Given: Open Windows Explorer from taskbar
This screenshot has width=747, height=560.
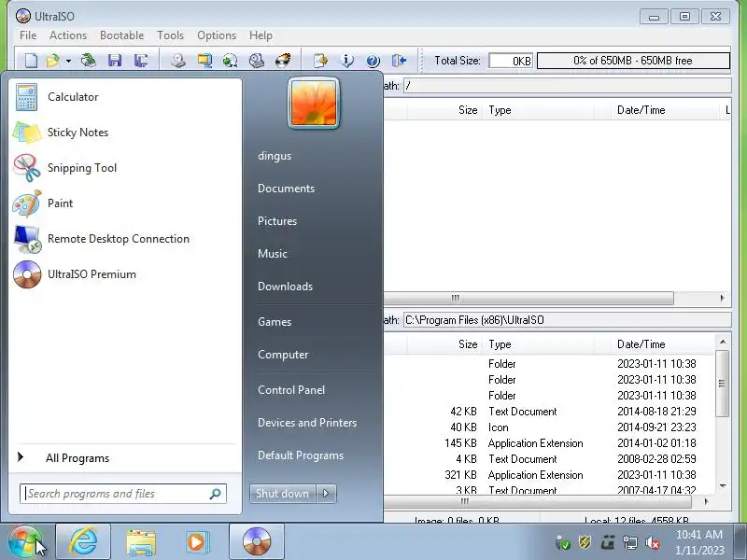Looking at the screenshot, I should (141, 542).
